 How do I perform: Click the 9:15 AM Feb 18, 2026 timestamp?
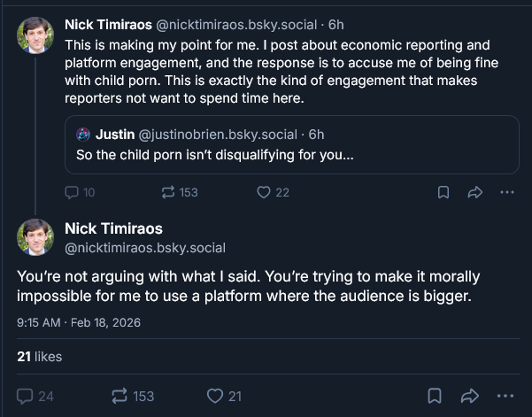[x=78, y=323]
